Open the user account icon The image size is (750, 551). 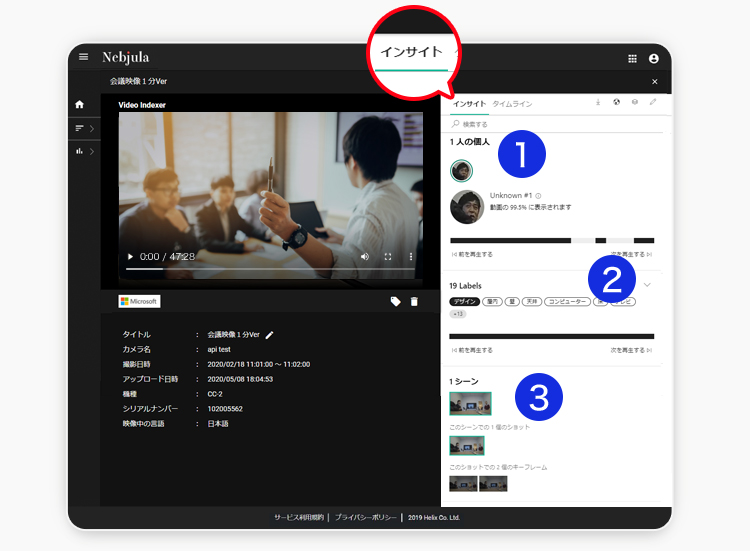tap(653, 58)
